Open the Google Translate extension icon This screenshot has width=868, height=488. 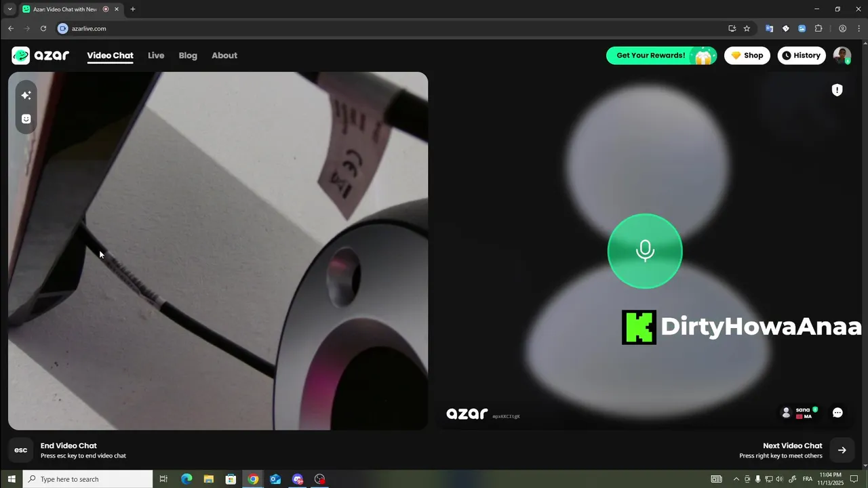[x=769, y=28]
